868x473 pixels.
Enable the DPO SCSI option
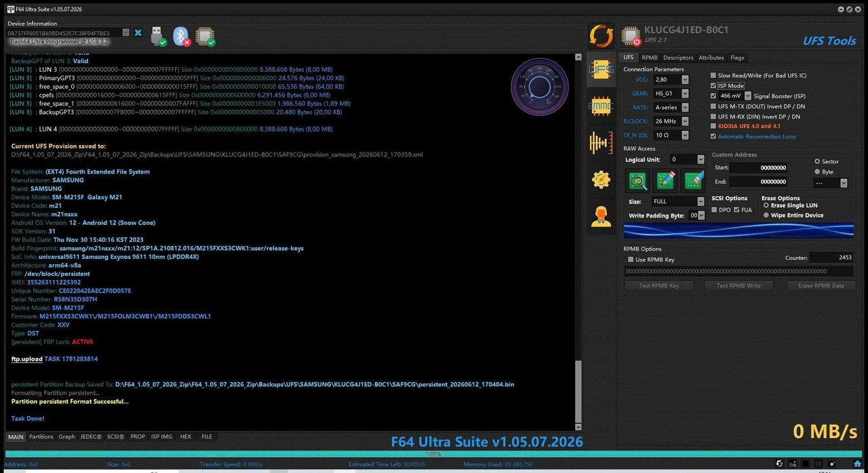pyautogui.click(x=714, y=210)
